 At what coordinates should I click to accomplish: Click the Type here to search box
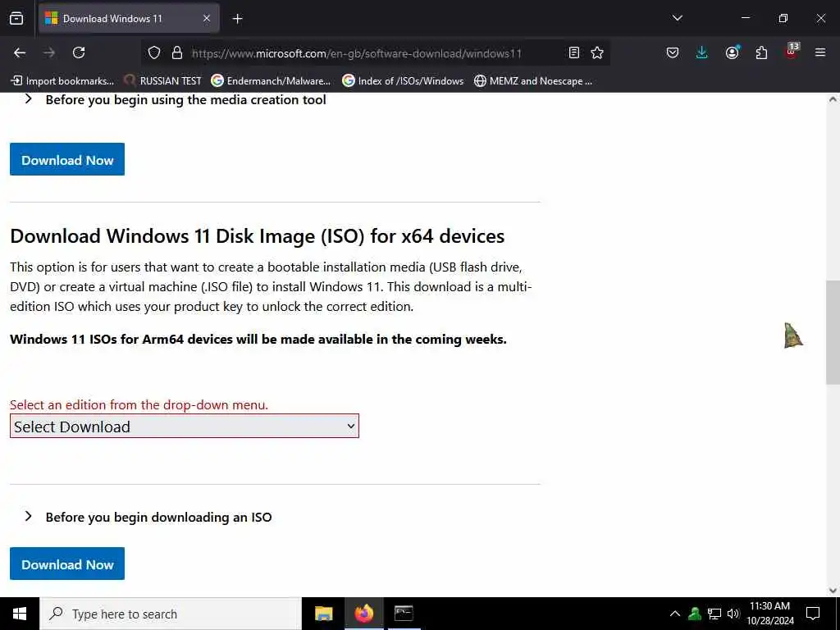(x=171, y=614)
